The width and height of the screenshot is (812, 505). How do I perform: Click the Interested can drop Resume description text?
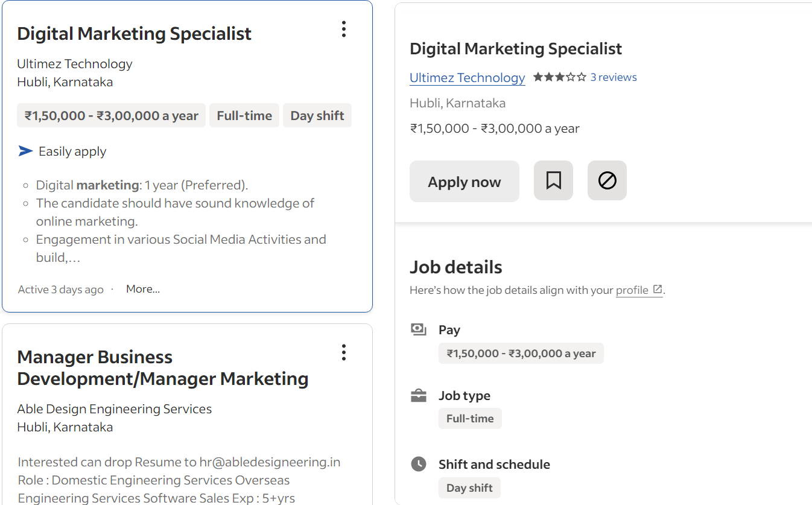[x=179, y=480]
